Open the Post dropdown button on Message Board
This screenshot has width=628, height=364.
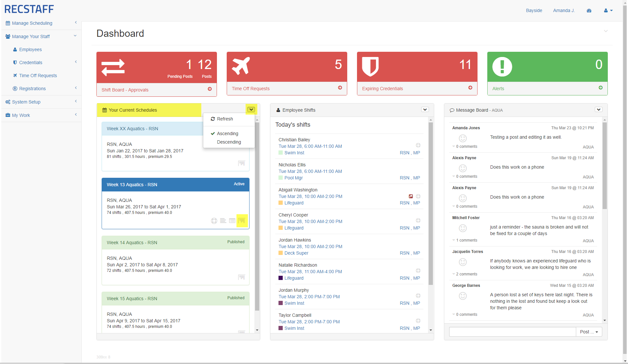click(x=589, y=332)
